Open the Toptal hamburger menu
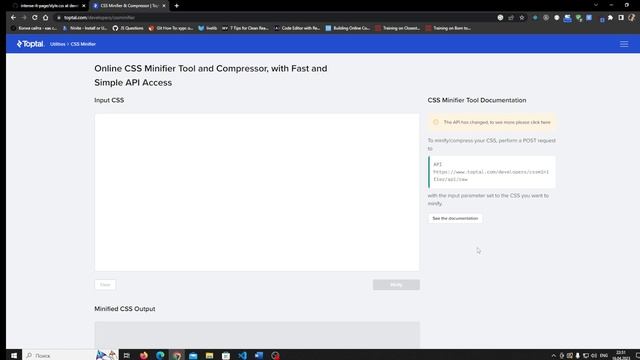Viewport: 640px width, 360px height. 624,44
